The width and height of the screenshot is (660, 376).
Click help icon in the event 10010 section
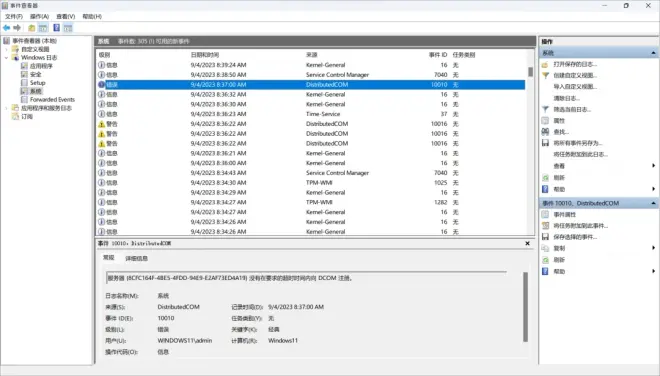pos(545,272)
